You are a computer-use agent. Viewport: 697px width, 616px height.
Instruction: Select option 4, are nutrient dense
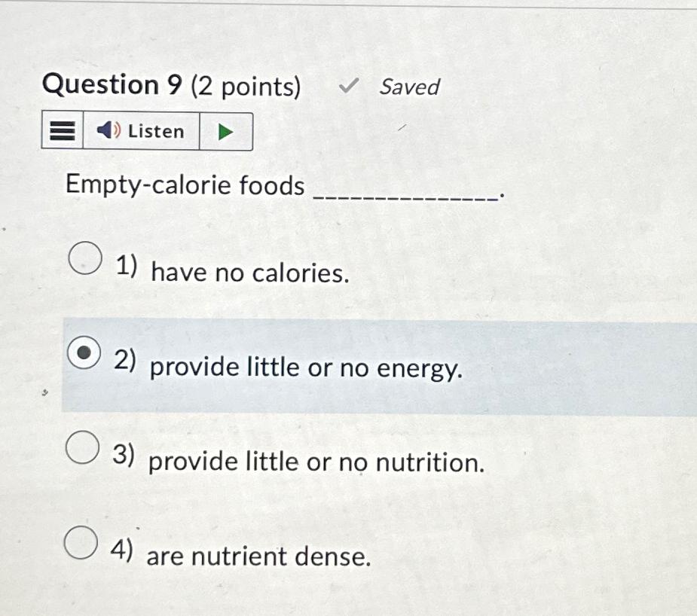[x=79, y=542]
